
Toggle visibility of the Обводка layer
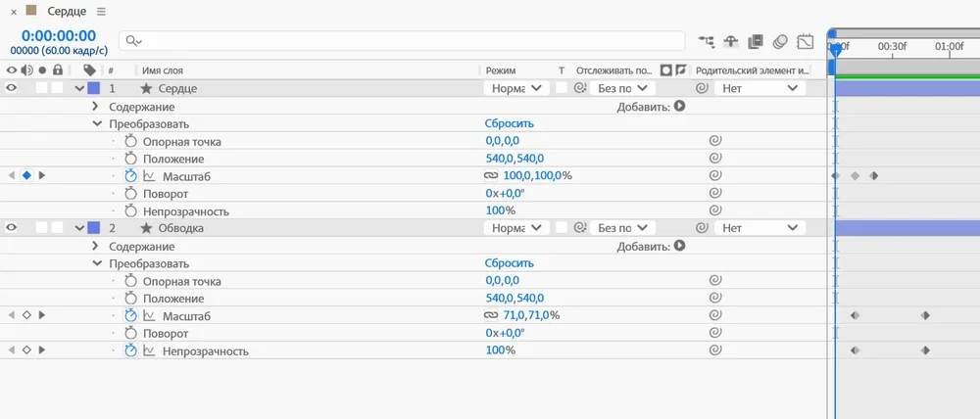pyautogui.click(x=12, y=228)
